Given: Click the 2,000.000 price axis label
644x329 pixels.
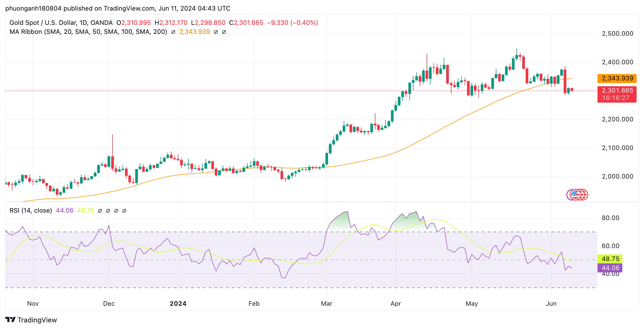Looking at the screenshot, I should pos(617,176).
